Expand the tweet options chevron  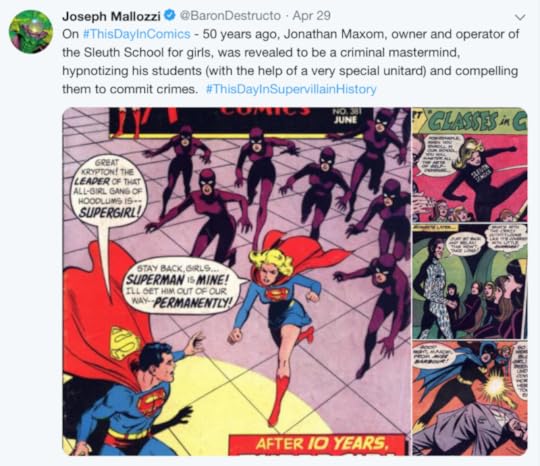[x=520, y=17]
